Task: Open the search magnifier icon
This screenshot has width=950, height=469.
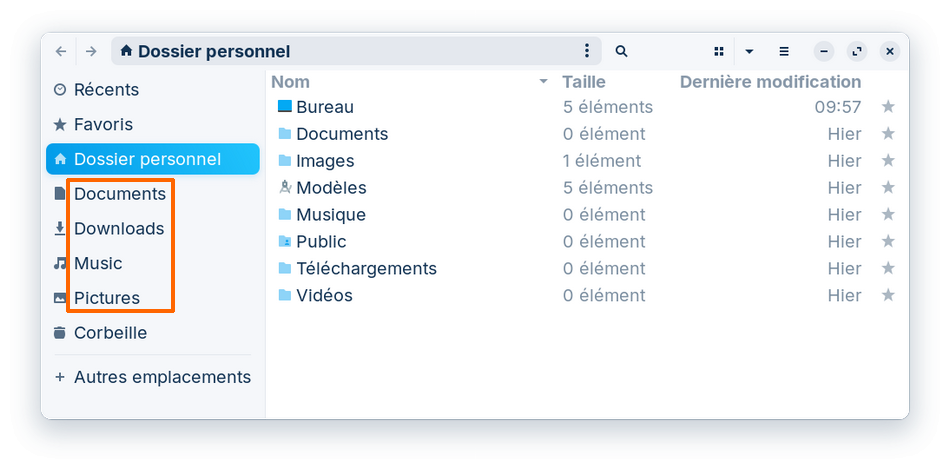Action: click(x=621, y=51)
